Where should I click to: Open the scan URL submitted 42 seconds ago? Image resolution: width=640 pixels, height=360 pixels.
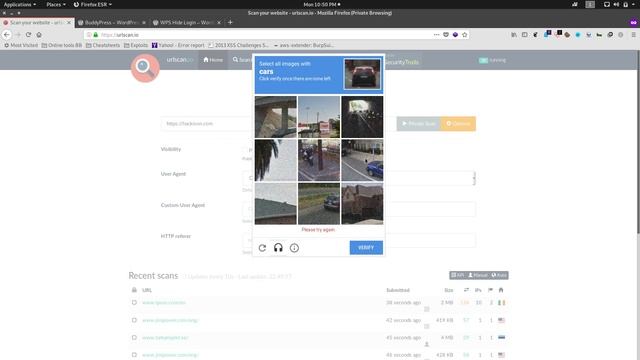170,320
